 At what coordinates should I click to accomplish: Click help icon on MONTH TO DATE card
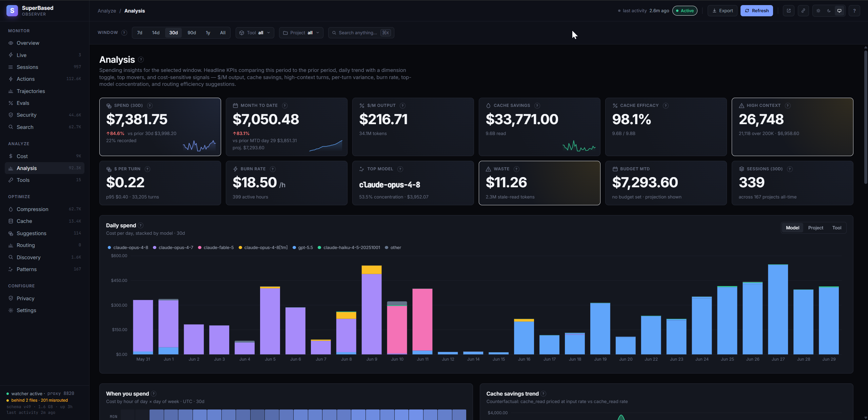pos(285,106)
